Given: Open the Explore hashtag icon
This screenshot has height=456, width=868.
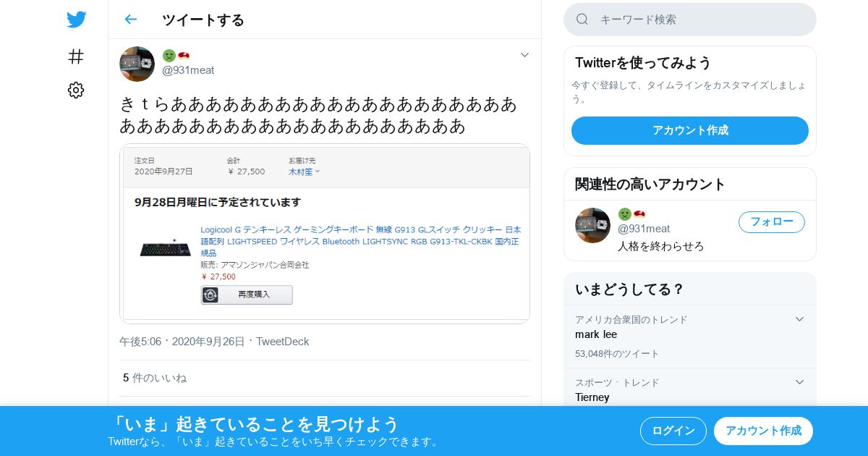Looking at the screenshot, I should [x=76, y=56].
